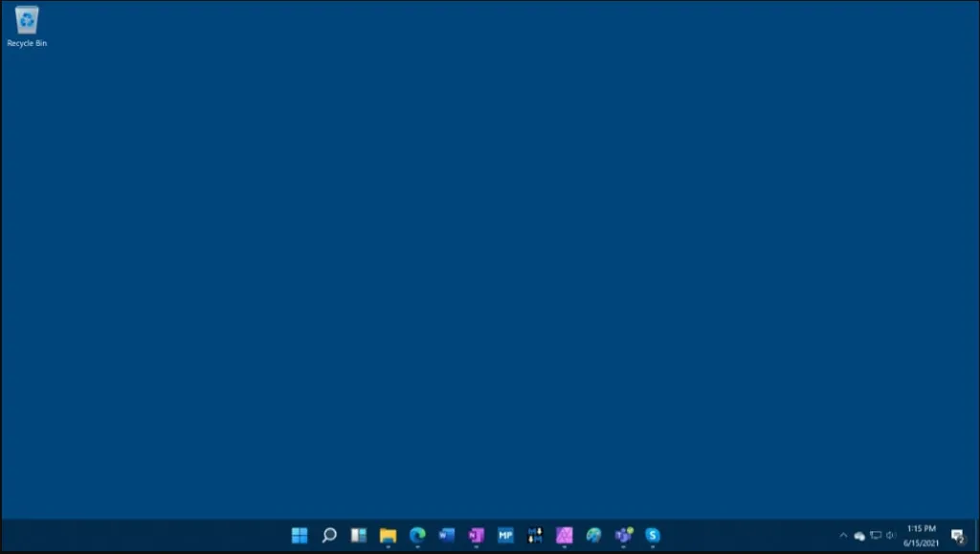
Task: Start Microsoft Project from the taskbar
Action: [505, 536]
